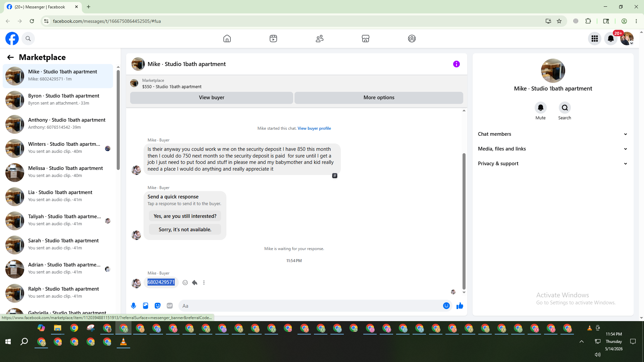Screen dimensions: 644x362
Task: Open the Reels video icon
Action: click(x=273, y=39)
